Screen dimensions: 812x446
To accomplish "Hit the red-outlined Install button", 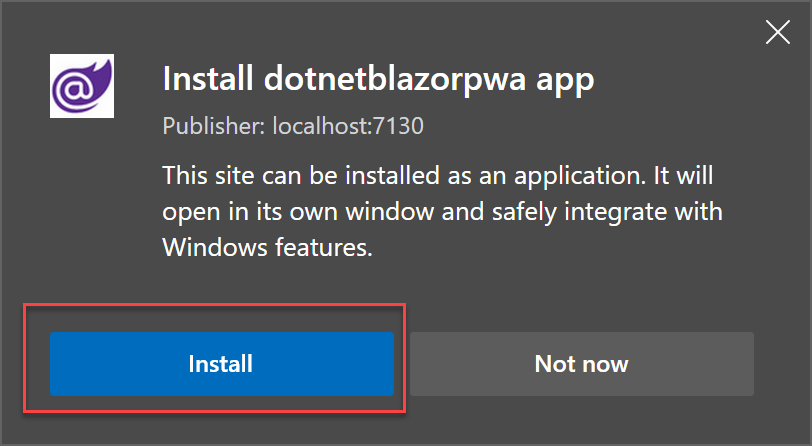I will pyautogui.click(x=221, y=363).
